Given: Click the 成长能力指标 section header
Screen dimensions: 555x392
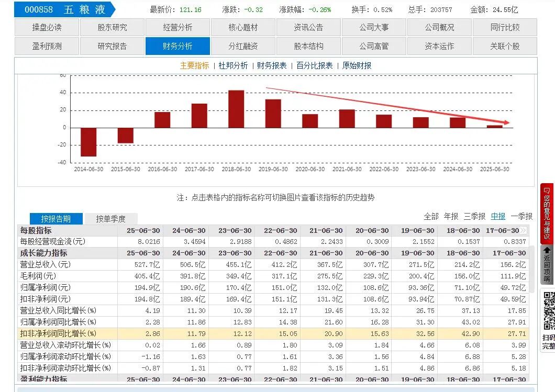Looking at the screenshot, I should point(43,253).
